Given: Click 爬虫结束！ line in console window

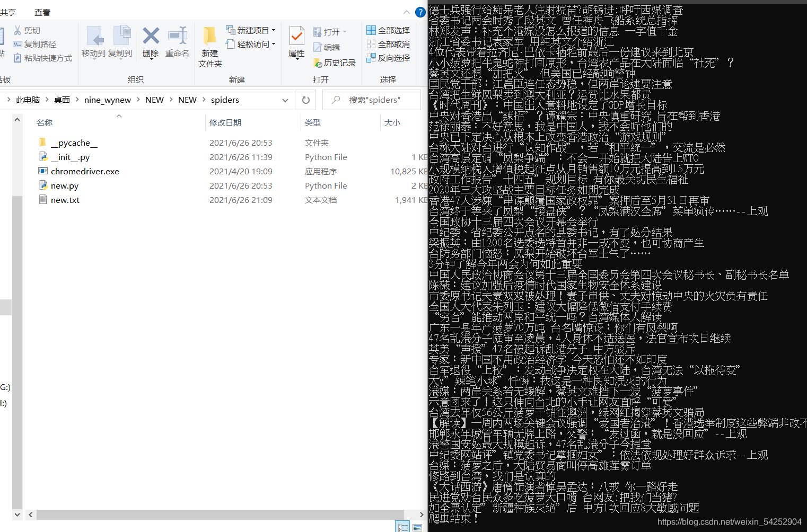Looking at the screenshot, I should coord(454,518).
